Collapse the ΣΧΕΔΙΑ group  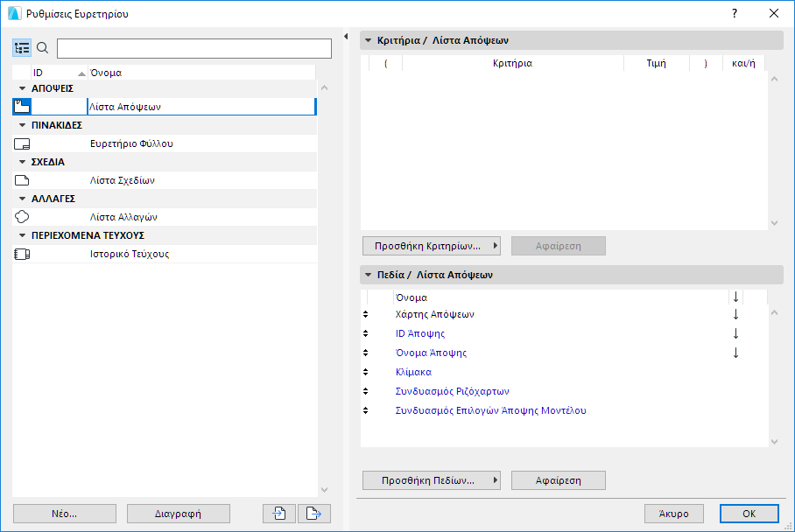pyautogui.click(x=22, y=162)
